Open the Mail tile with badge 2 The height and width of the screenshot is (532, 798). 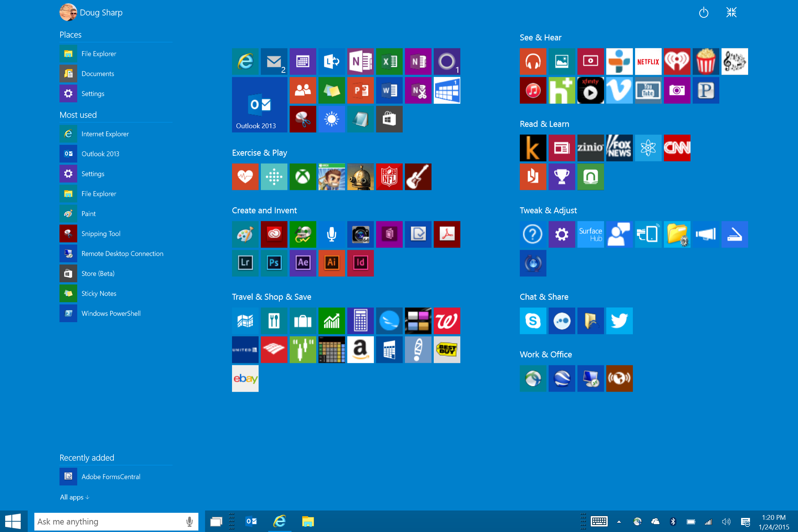(274, 61)
